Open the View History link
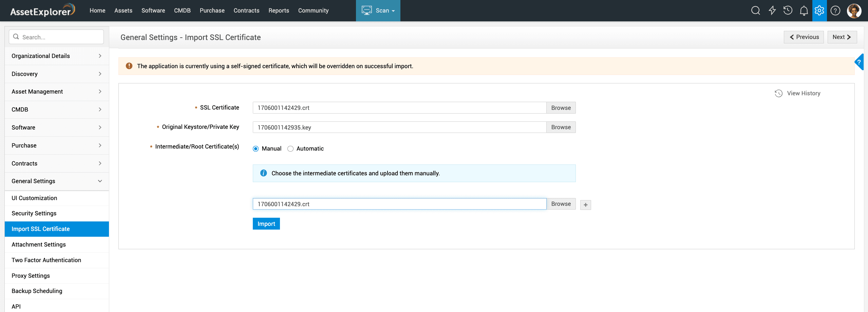The height and width of the screenshot is (312, 868). click(x=803, y=93)
